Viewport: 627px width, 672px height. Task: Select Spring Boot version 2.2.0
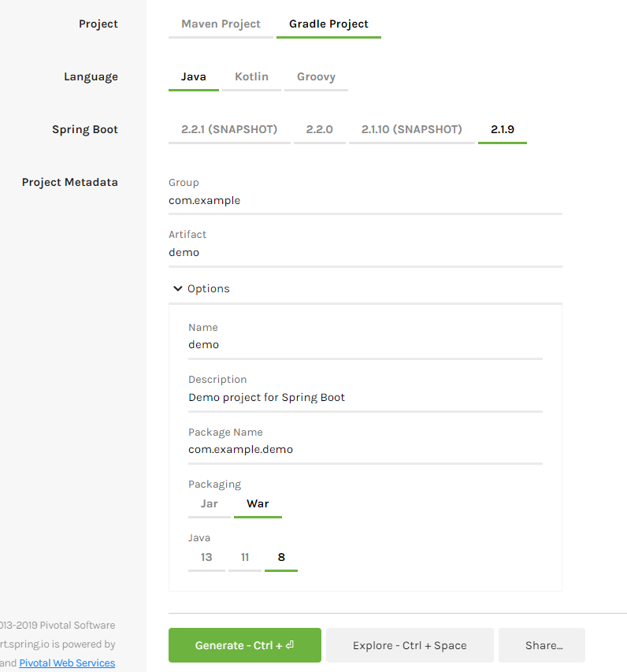[320, 128]
